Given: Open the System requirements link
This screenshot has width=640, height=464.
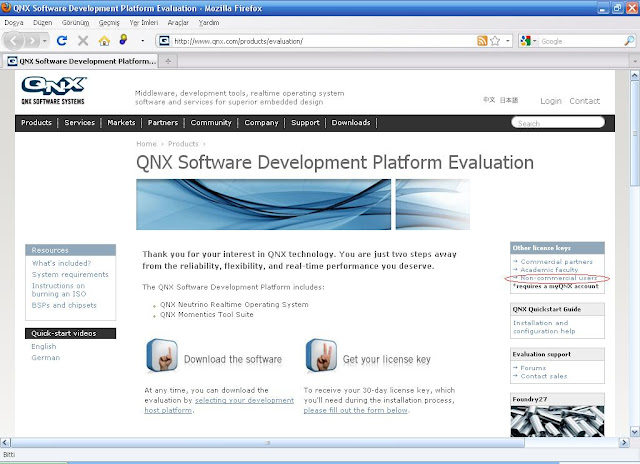Looking at the screenshot, I should [x=70, y=274].
